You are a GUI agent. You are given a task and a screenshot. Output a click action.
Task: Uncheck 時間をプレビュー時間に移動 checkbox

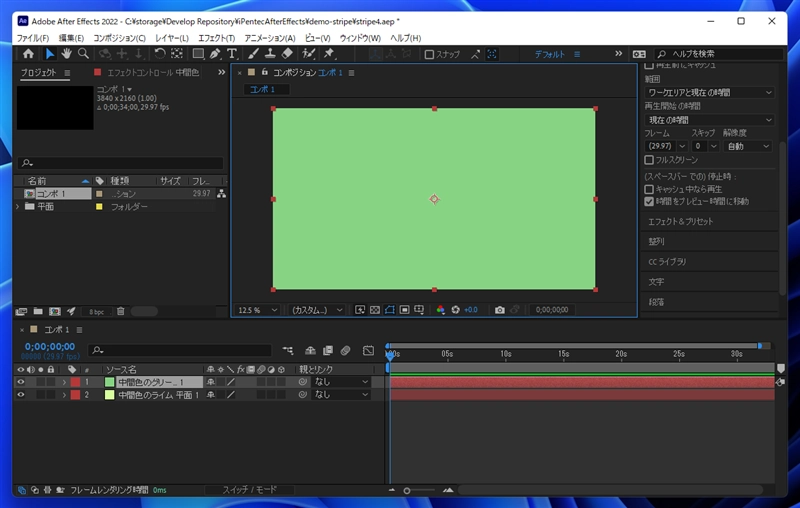pos(649,200)
